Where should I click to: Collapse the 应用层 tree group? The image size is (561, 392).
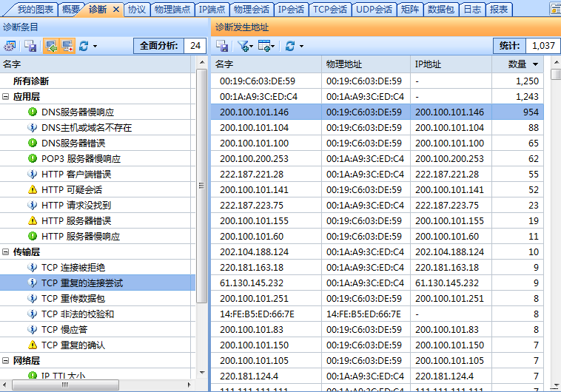[x=6, y=96]
